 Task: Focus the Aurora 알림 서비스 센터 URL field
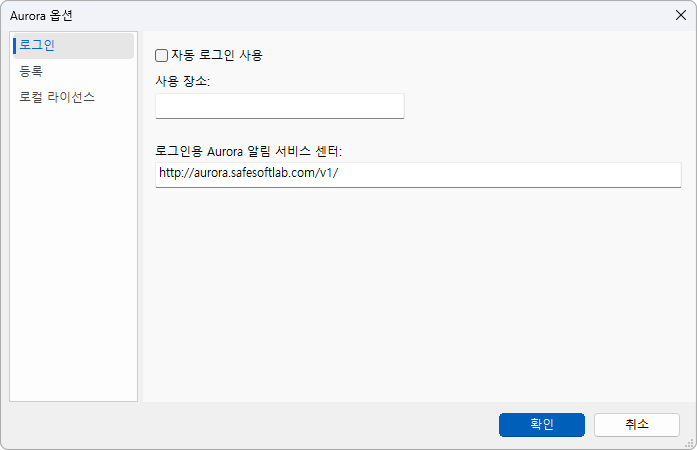point(418,175)
